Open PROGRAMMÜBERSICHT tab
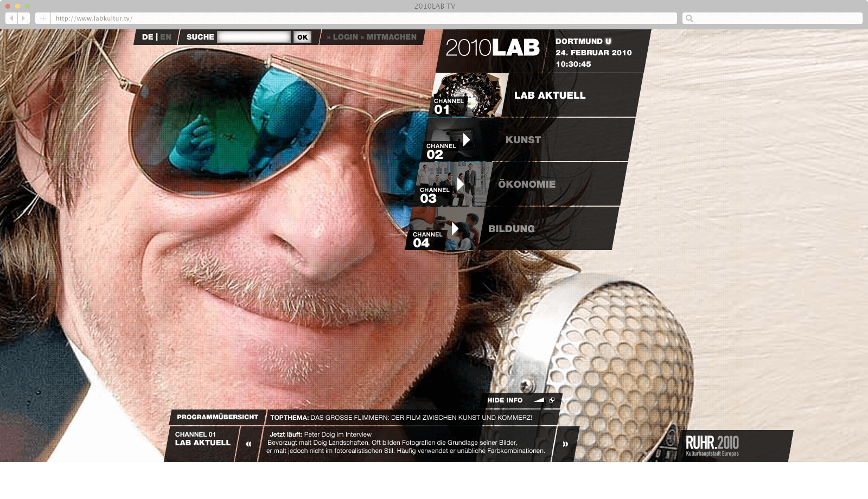The image size is (868, 499). tap(218, 417)
